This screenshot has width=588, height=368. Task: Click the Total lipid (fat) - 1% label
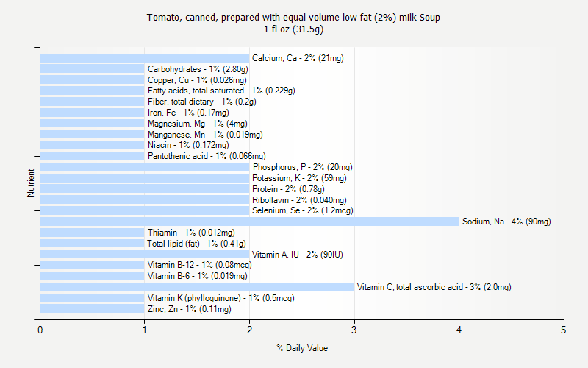point(196,244)
